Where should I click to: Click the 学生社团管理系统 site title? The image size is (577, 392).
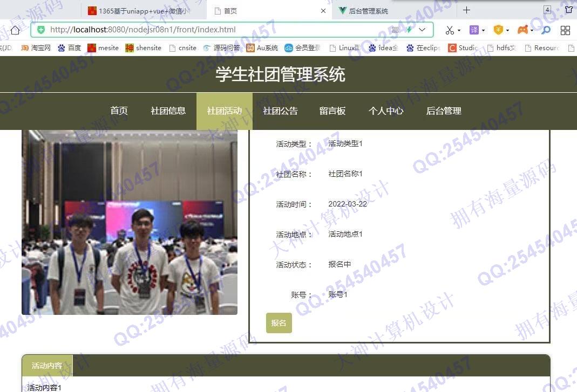click(x=281, y=74)
